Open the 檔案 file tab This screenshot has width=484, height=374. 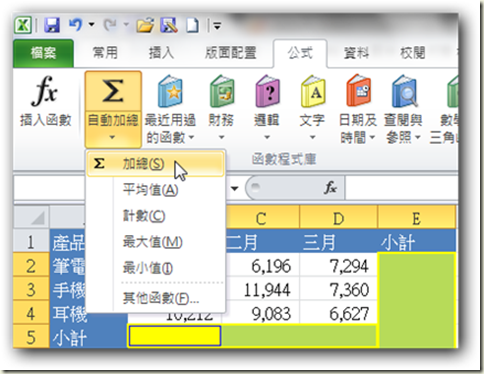43,53
